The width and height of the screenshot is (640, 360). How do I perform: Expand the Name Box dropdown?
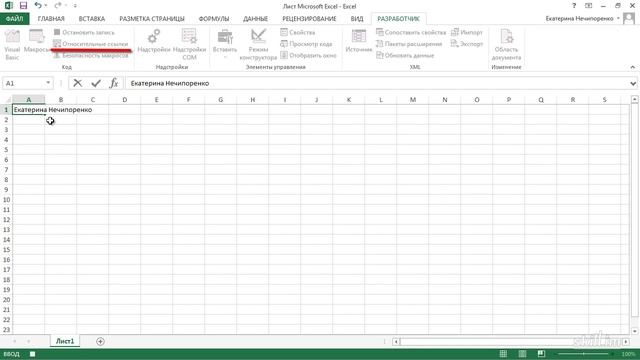[48, 83]
